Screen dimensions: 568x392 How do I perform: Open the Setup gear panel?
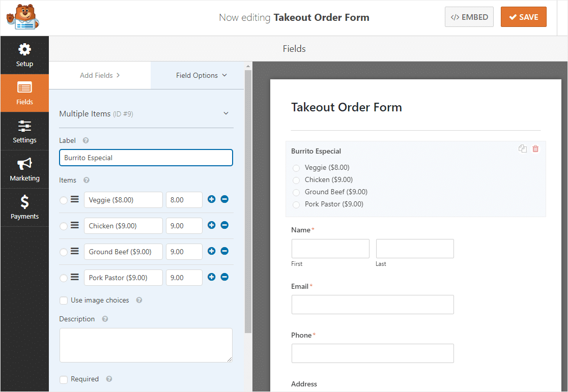tap(24, 55)
